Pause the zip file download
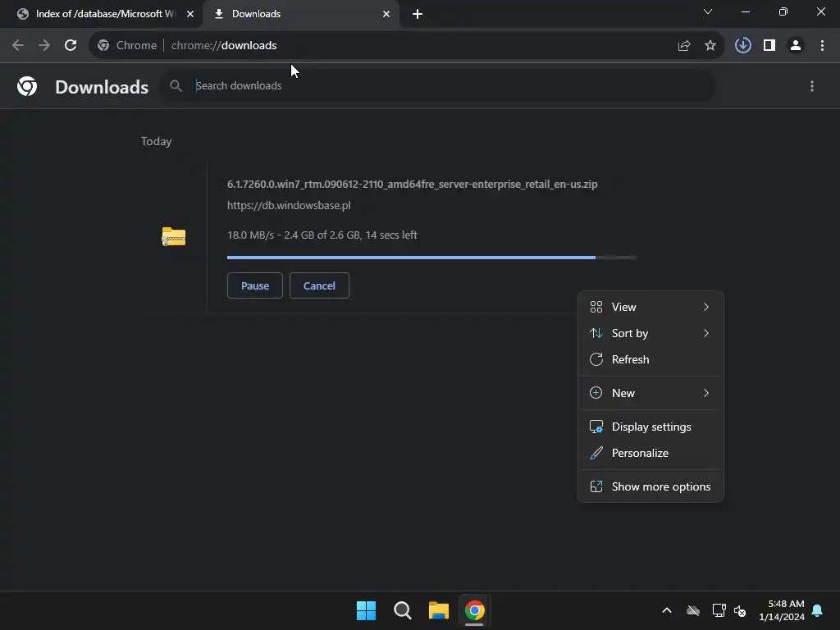This screenshot has width=840, height=630. [x=255, y=285]
